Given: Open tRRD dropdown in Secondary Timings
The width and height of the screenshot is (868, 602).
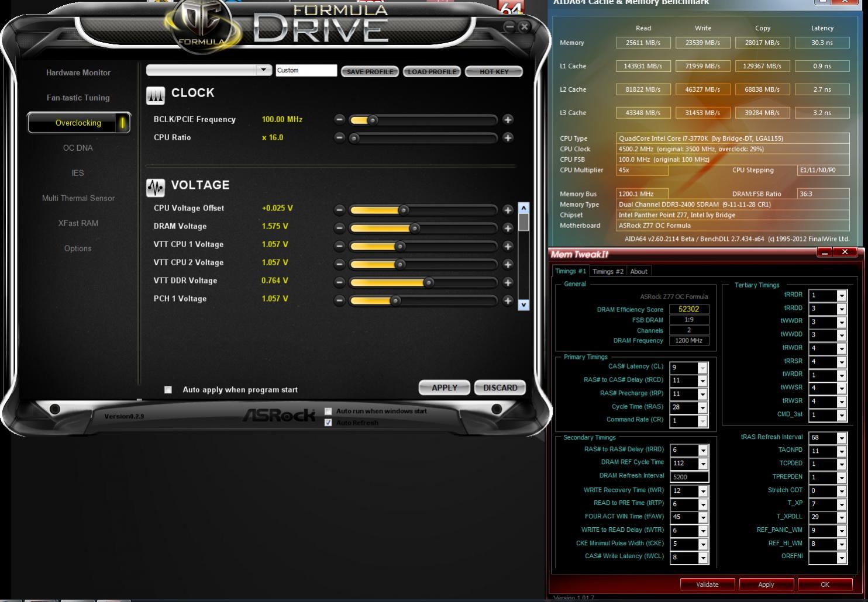Looking at the screenshot, I should tap(703, 451).
